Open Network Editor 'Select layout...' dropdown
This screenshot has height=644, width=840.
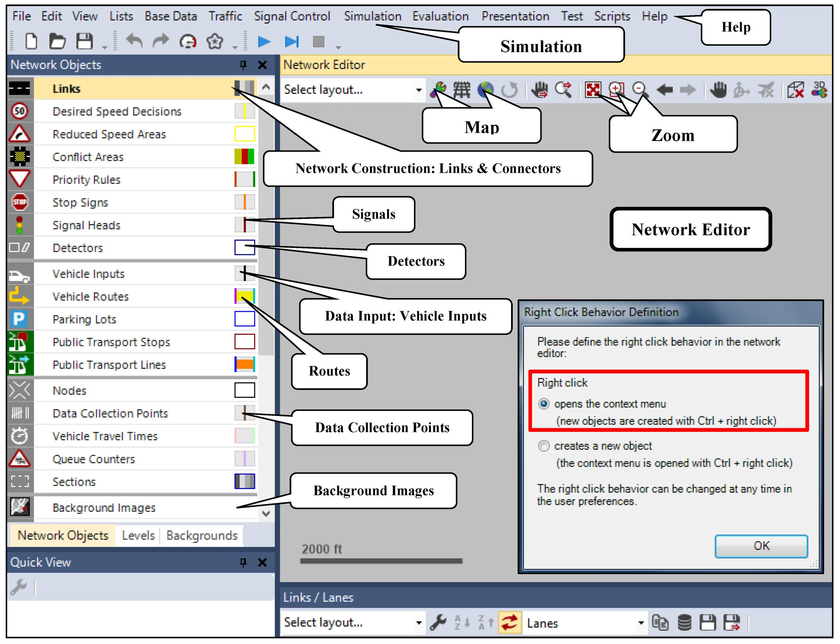tap(419, 90)
